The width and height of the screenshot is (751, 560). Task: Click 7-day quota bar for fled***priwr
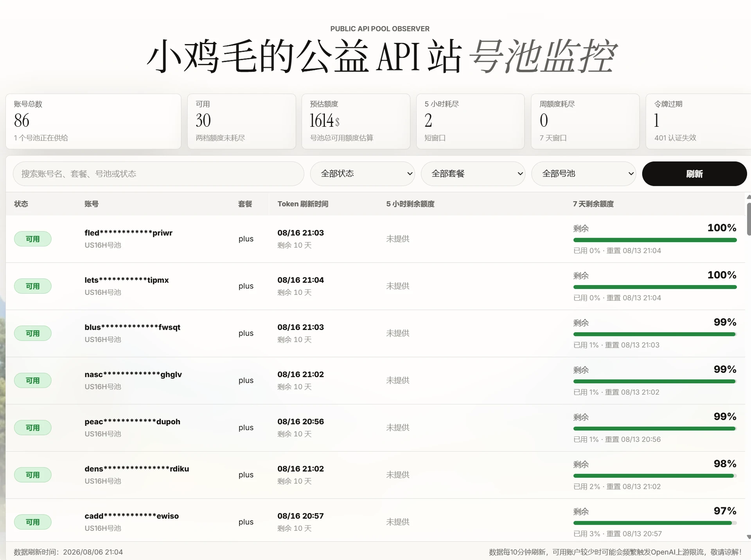click(x=655, y=240)
